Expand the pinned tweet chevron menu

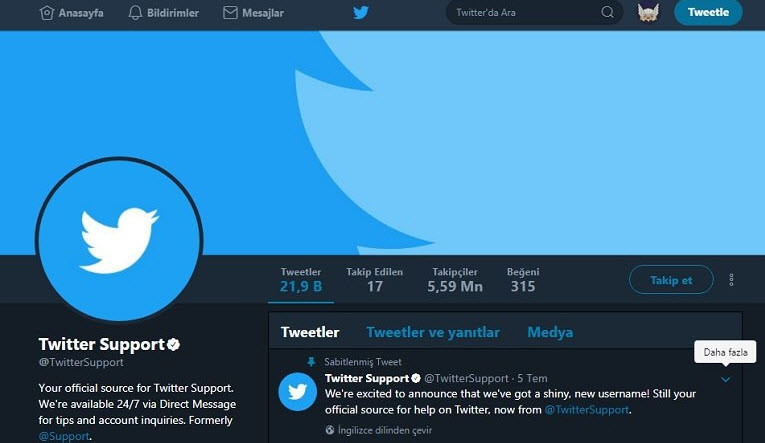(x=725, y=379)
